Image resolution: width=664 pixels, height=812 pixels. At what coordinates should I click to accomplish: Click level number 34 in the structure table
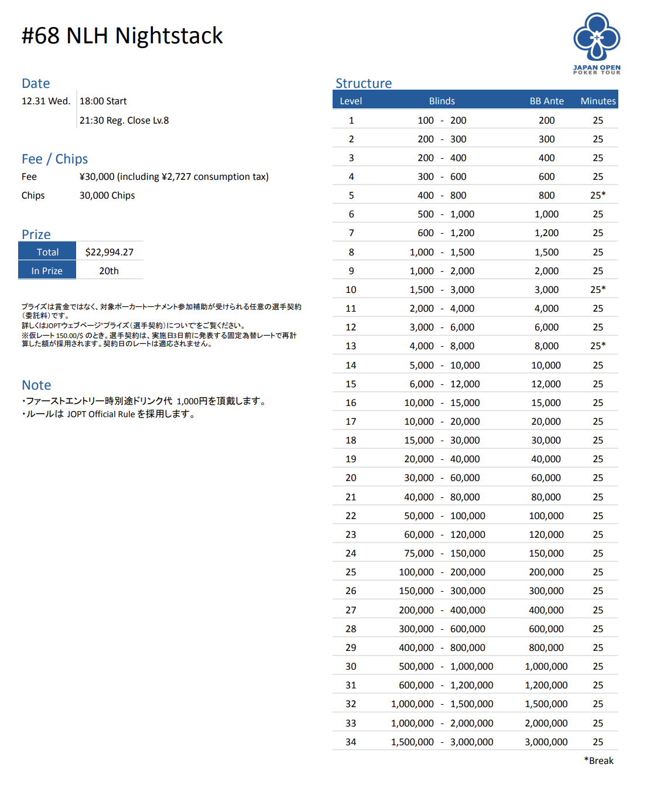tap(351, 742)
